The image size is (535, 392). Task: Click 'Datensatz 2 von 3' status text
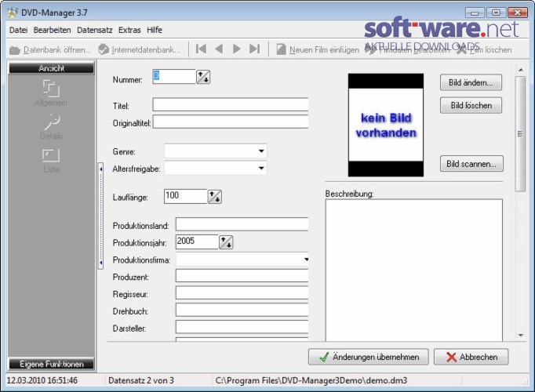[141, 380]
